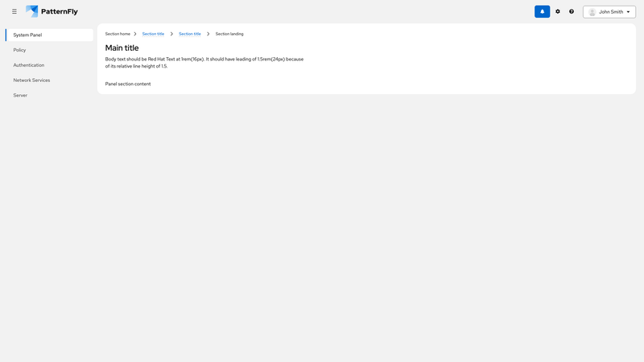This screenshot has width=644, height=362.
Task: Click the help question mark icon
Action: 572,11
